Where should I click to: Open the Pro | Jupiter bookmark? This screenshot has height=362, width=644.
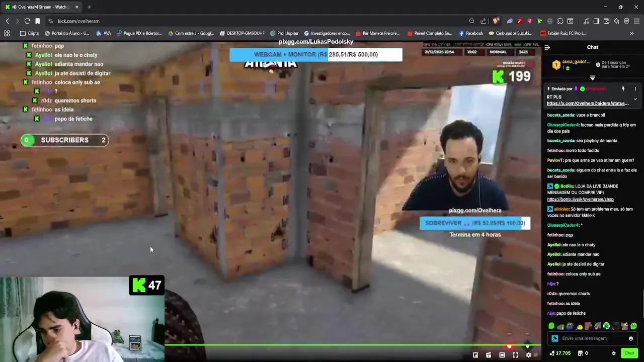(284, 33)
